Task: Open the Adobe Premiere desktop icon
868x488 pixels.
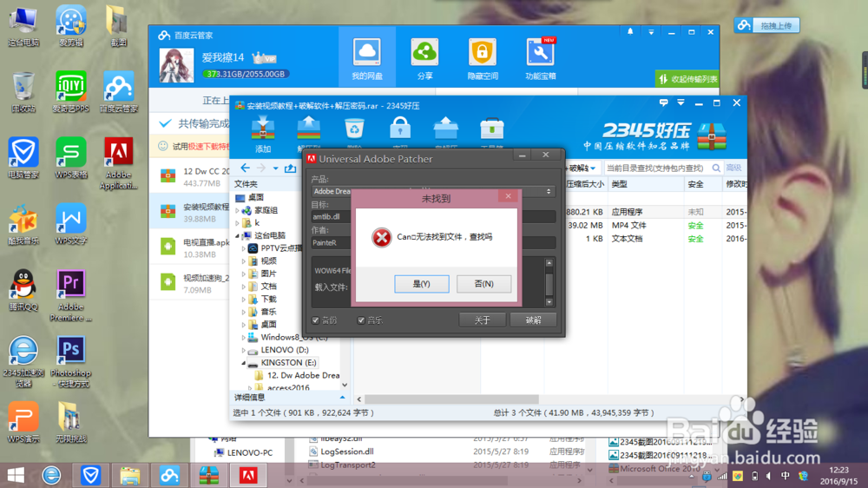Action: coord(71,295)
